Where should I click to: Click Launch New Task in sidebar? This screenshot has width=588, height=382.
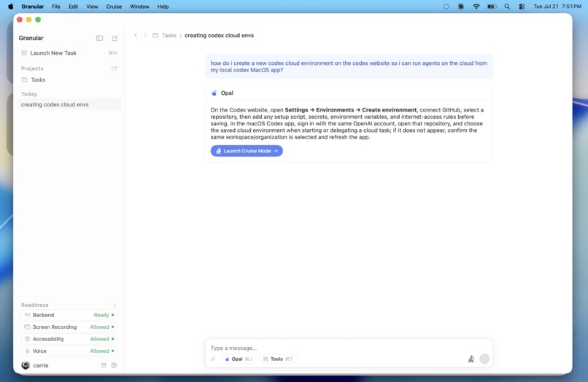click(x=69, y=53)
